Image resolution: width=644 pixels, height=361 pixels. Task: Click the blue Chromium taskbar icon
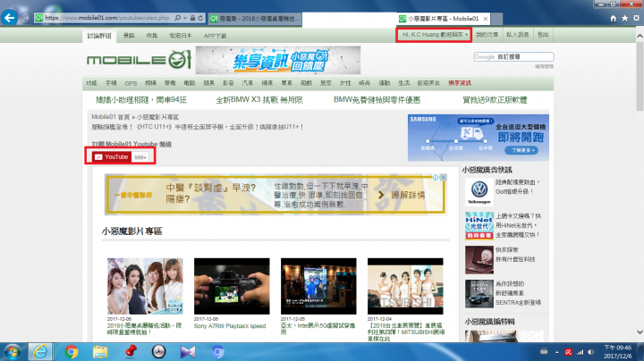[x=217, y=352]
